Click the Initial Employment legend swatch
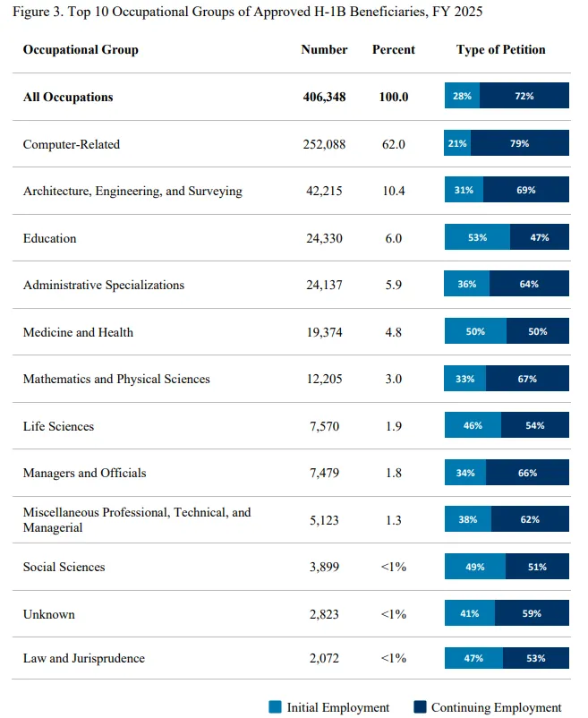588x718 pixels. pos(275,706)
